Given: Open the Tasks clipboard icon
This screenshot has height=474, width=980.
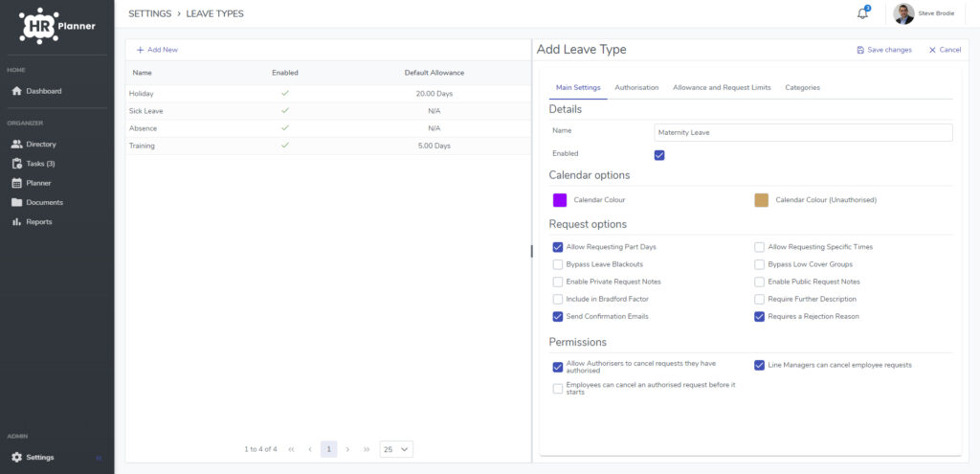Looking at the screenshot, I should 17,164.
